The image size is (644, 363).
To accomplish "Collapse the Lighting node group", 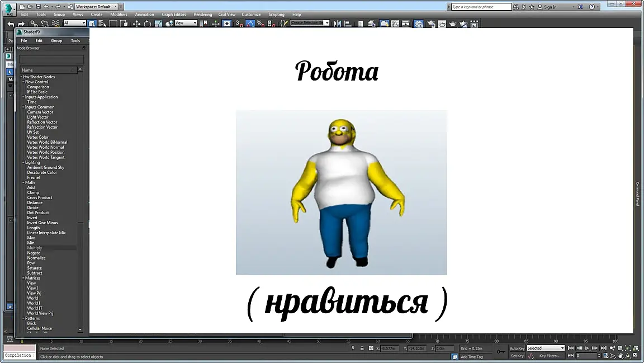I will [x=23, y=162].
